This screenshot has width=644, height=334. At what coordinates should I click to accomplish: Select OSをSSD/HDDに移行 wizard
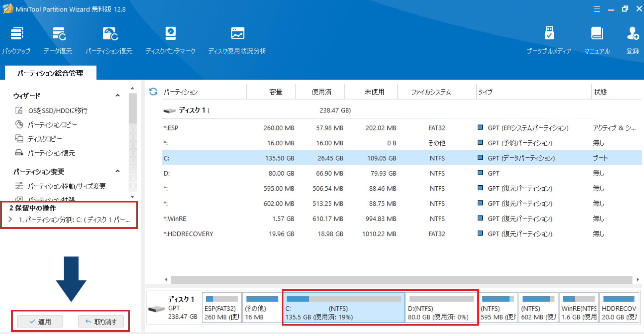click(51, 110)
